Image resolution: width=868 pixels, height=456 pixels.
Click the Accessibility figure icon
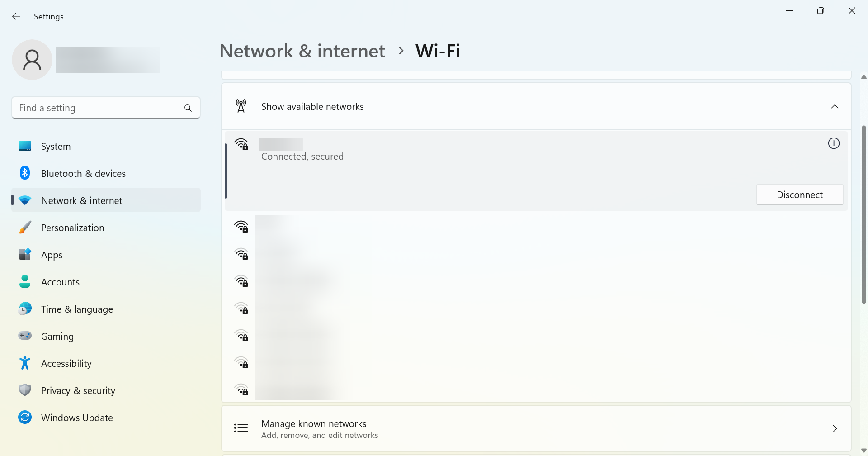(25, 363)
